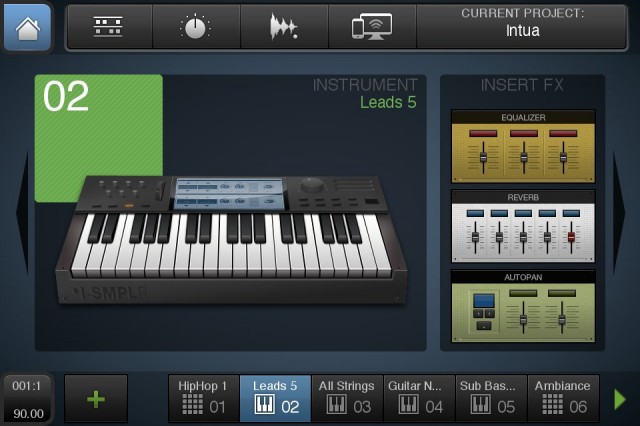Click the keyboard instrument image
Image resolution: width=640 pixels, height=426 pixels.
pos(230,238)
